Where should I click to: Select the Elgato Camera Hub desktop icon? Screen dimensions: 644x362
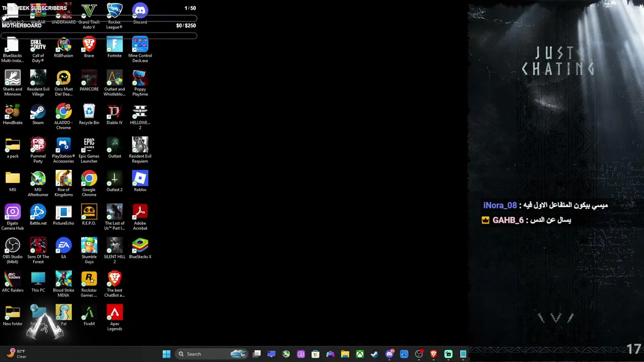13,217
